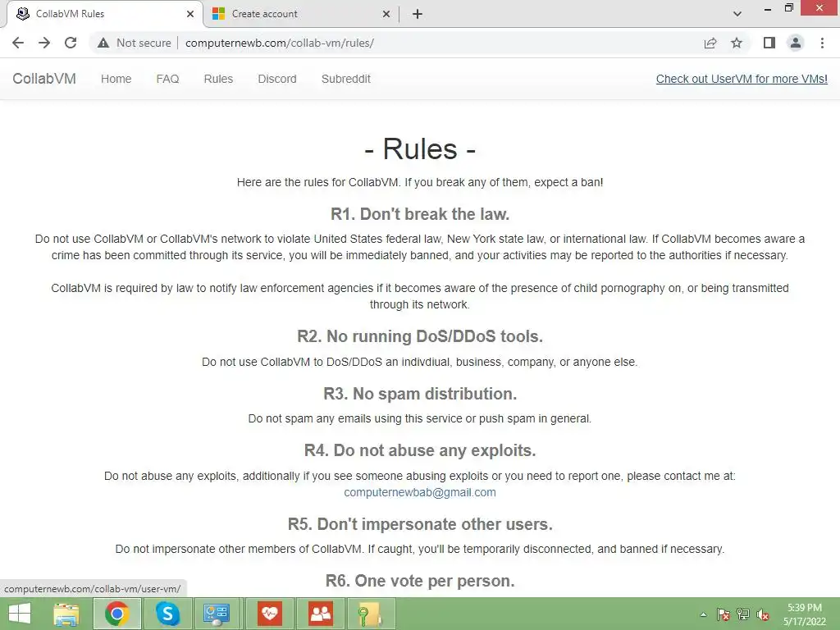
Task: Go back to the previous page
Action: click(18, 43)
